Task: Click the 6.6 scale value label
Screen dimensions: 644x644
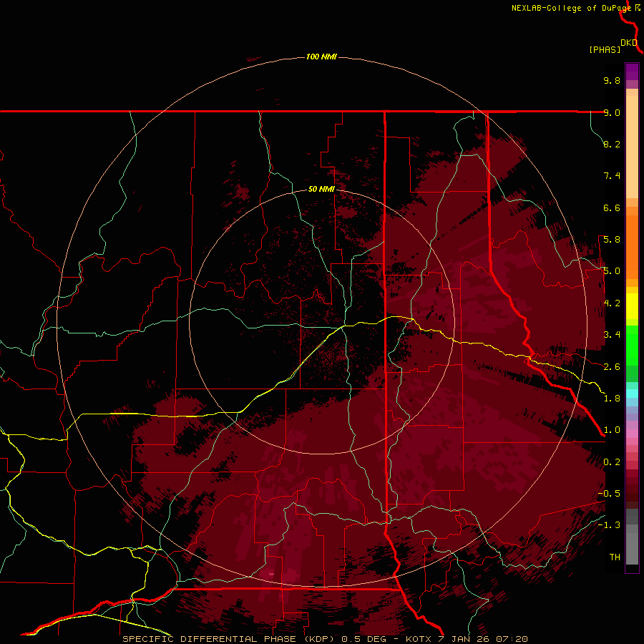Action: [612, 208]
